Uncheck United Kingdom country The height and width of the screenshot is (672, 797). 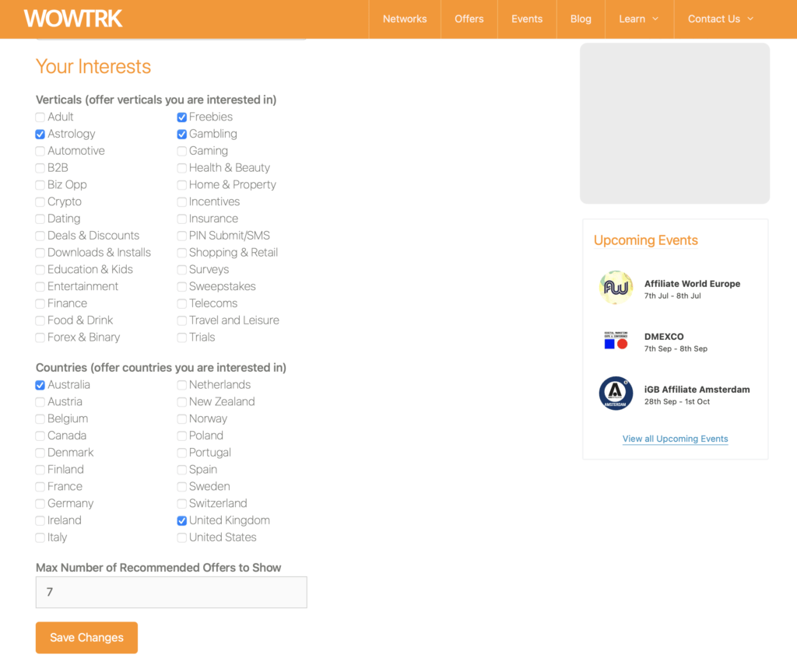(x=181, y=520)
